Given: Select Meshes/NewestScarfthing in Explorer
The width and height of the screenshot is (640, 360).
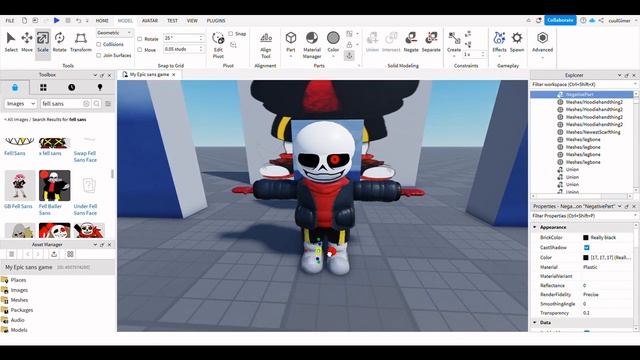Looking at the screenshot, I should tap(593, 132).
